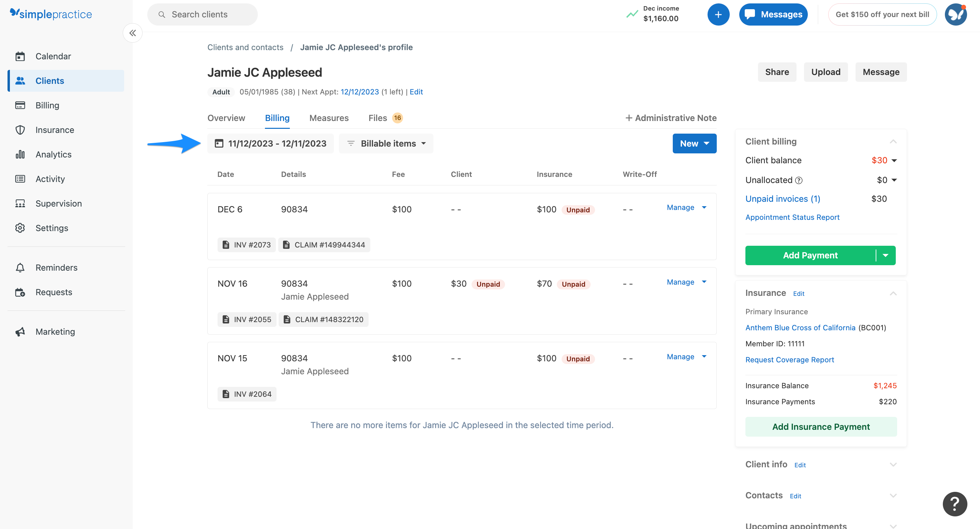The width and height of the screenshot is (980, 529).
Task: Collapse the Client billing section
Action: point(894,141)
